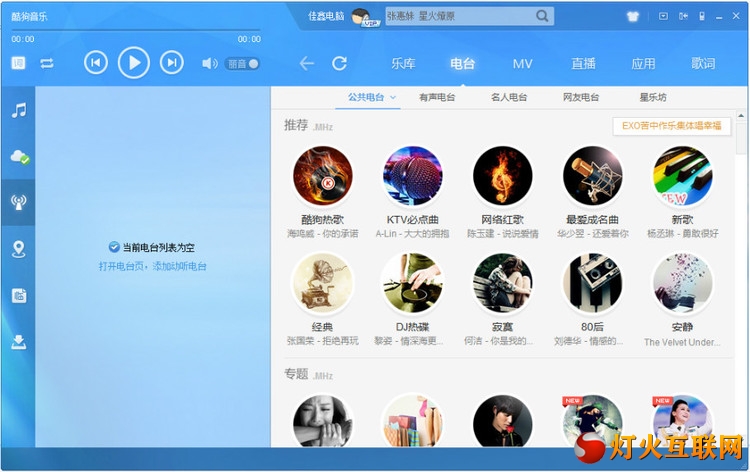Image resolution: width=750 pixels, height=472 pixels.
Task: Switch to 应用 tab
Action: point(643,63)
